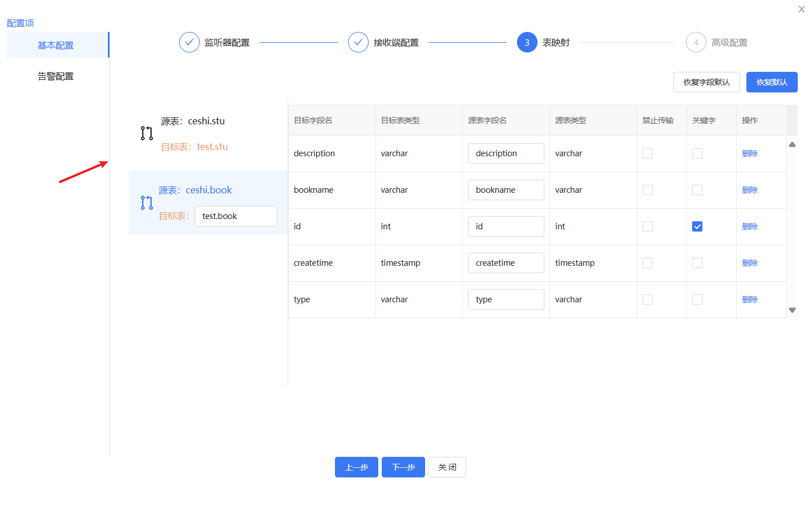Click 关闭 button at bottom
The image size is (812, 531).
pos(447,467)
